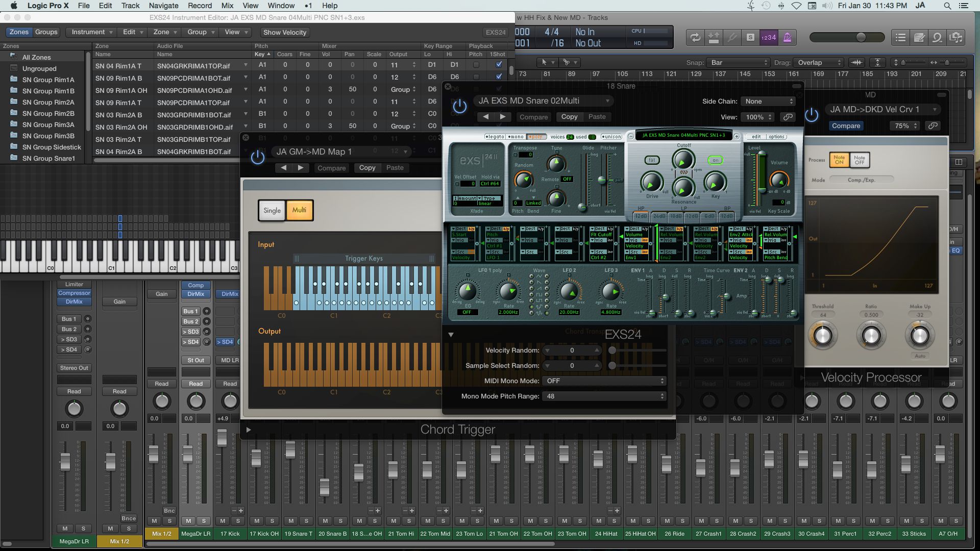980x551 pixels.
Task: Click link icon in Velocity Processor header
Action: (x=933, y=126)
